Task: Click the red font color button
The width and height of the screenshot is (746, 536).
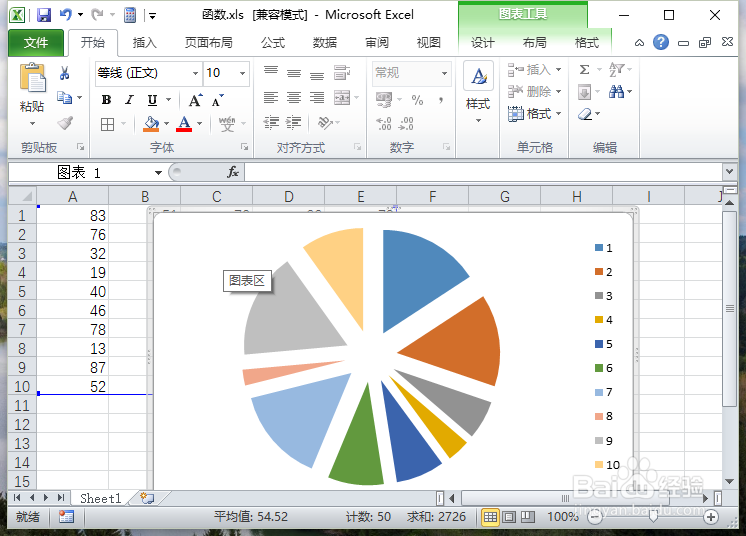Action: tap(184, 124)
